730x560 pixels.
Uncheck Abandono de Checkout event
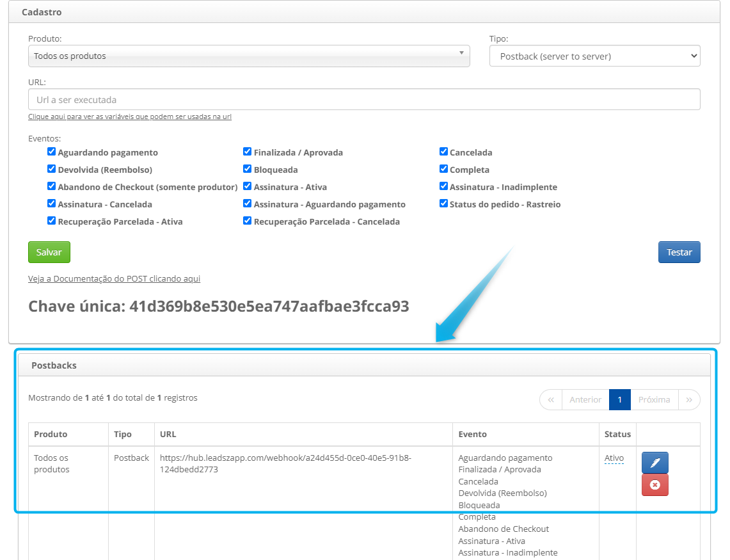click(52, 187)
